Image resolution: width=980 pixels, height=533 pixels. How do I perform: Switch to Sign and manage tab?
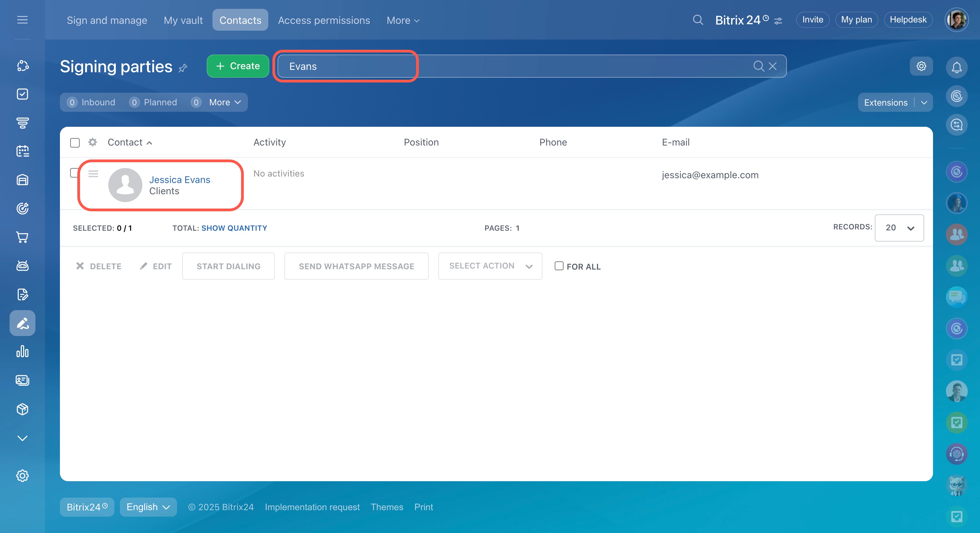(107, 20)
